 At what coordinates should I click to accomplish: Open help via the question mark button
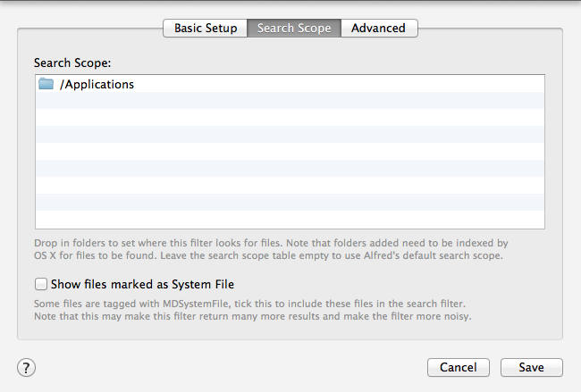[x=26, y=368]
